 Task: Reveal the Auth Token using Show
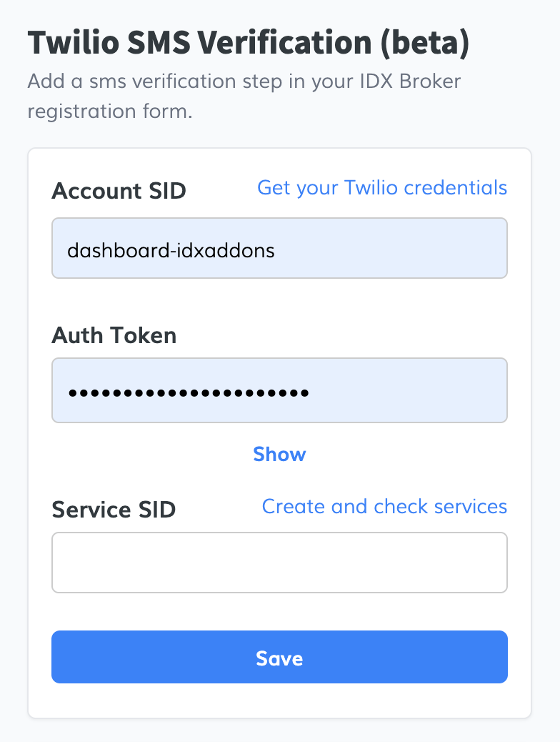coord(279,455)
